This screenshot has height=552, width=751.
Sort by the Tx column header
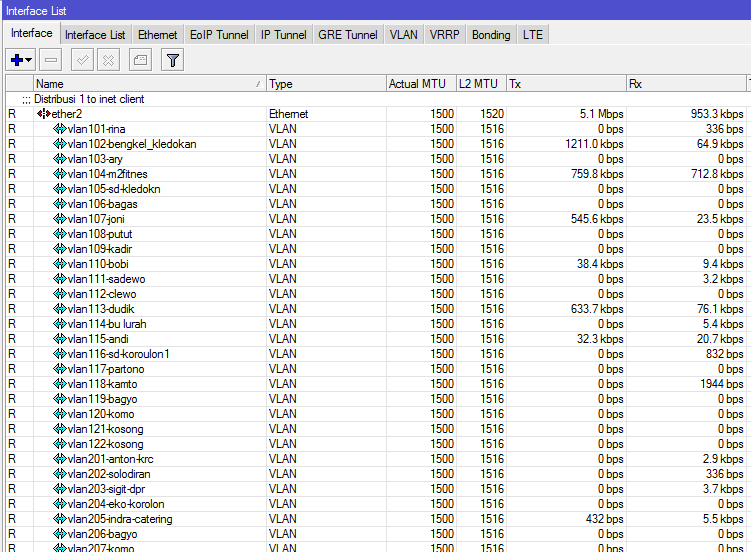(567, 84)
